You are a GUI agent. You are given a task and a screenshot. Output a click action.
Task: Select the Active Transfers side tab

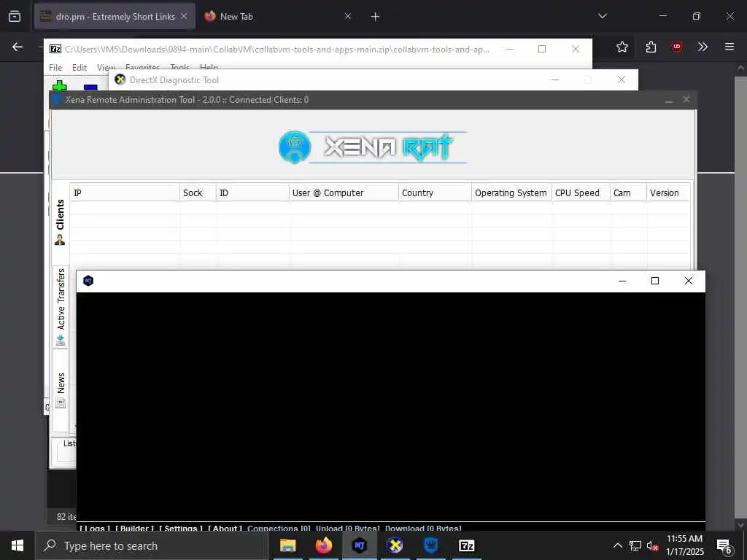(61, 307)
